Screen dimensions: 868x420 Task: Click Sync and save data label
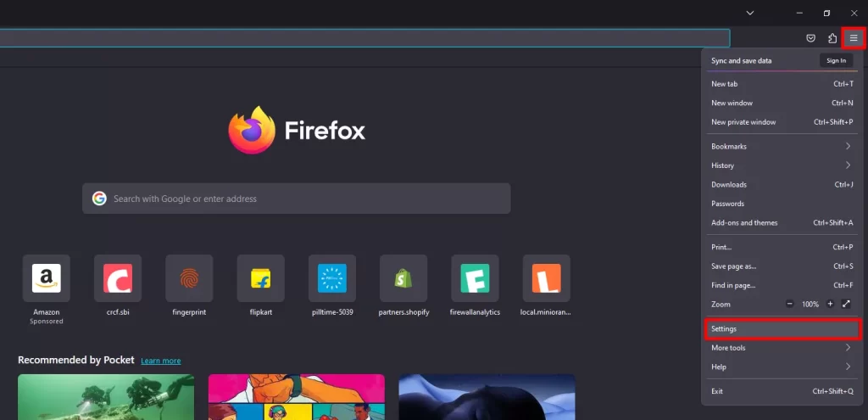pos(741,60)
